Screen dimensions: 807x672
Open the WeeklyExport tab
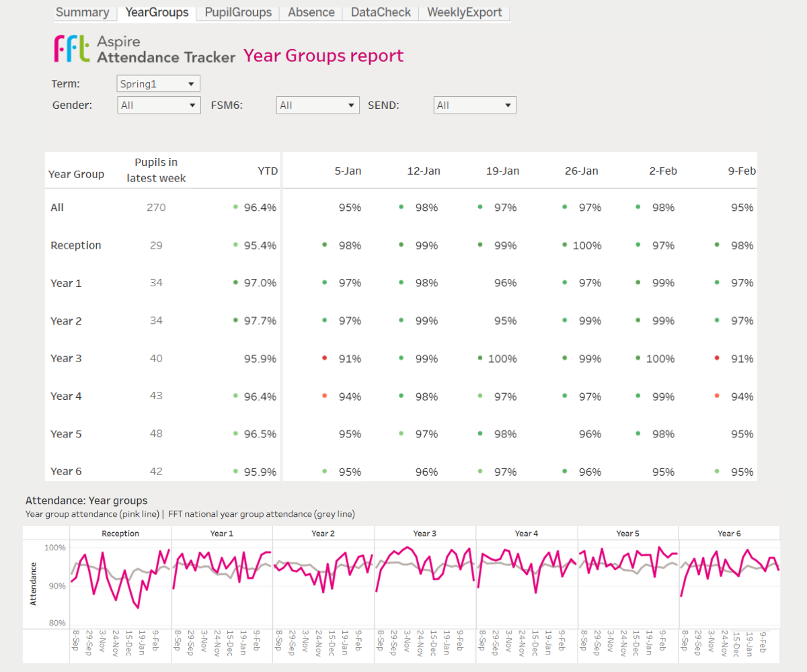pyautogui.click(x=464, y=13)
